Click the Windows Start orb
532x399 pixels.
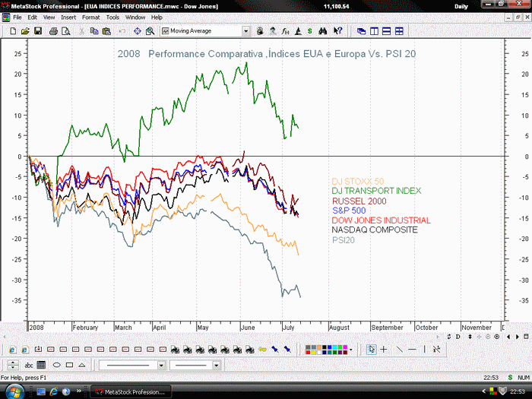click(x=14, y=391)
